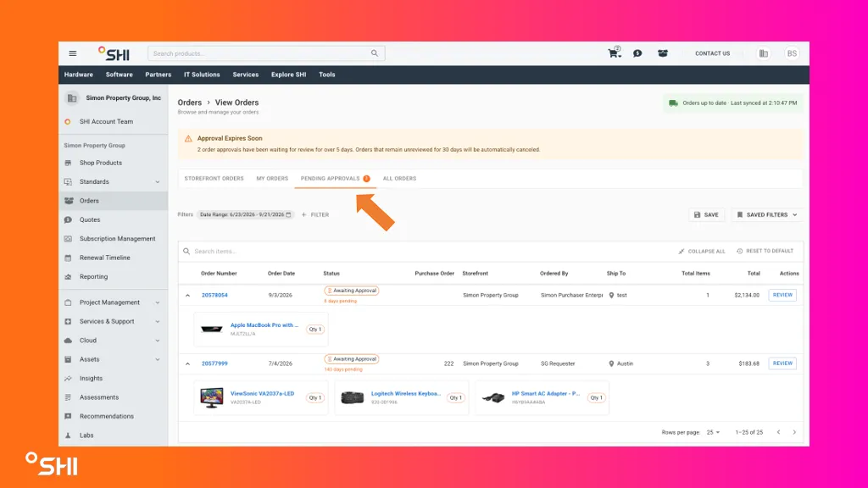Select Orders in the sidebar
The height and width of the screenshot is (488, 868).
pos(113,201)
